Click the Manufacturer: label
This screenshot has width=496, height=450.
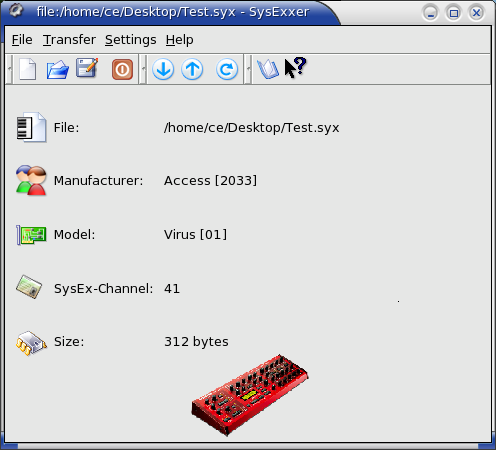[98, 181]
